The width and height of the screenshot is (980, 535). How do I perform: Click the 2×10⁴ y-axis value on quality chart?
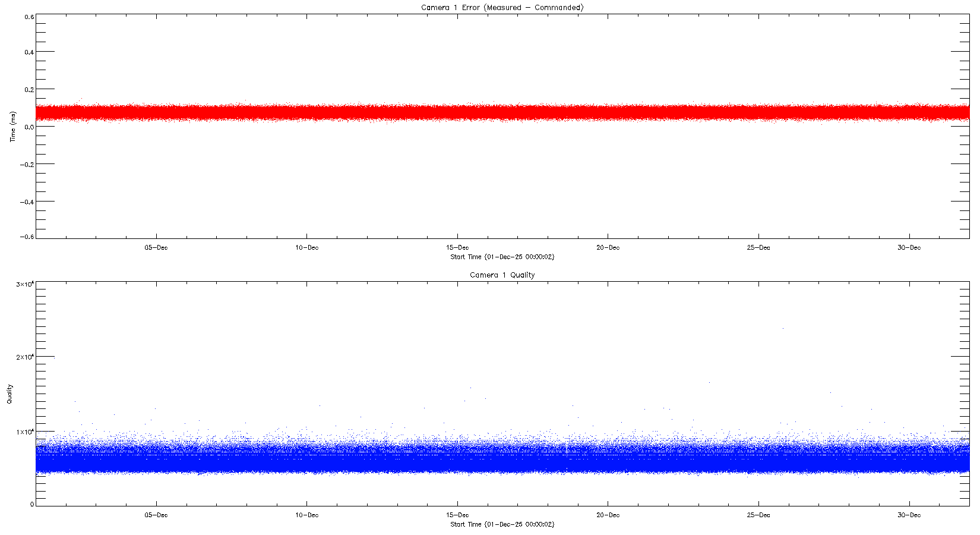tap(25, 357)
